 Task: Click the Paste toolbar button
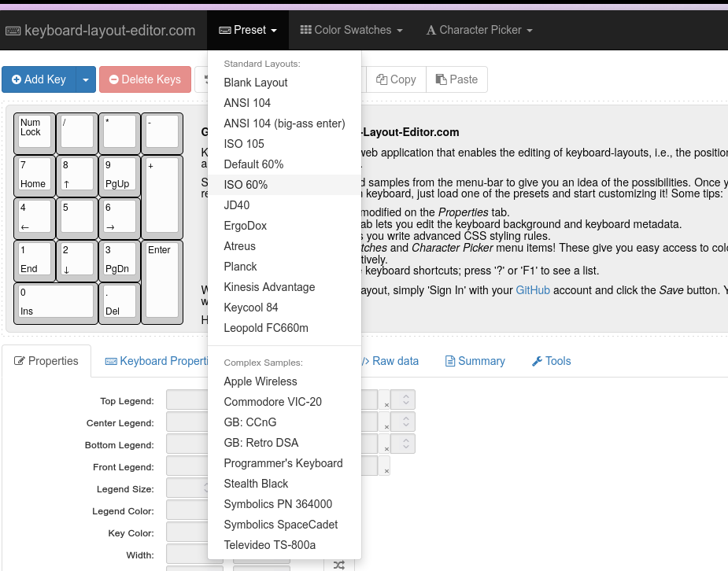pyautogui.click(x=456, y=79)
